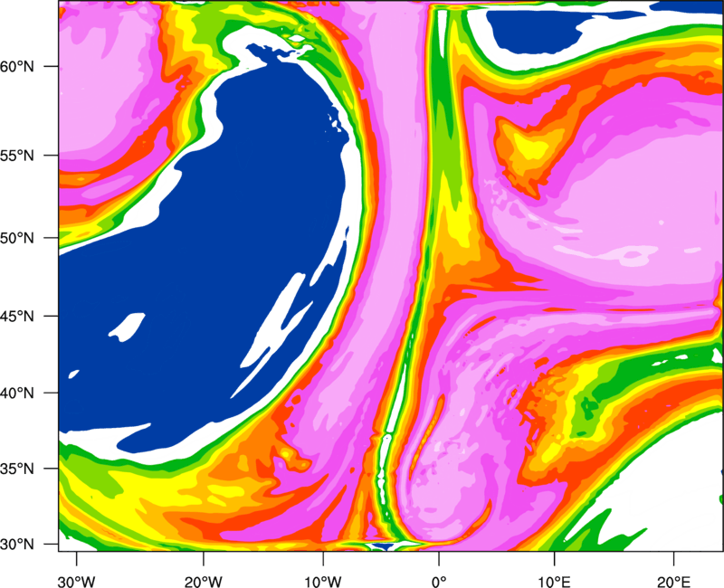This screenshot has width=724, height=588.
Task: Click the 10°W longitude label
Action: click(323, 582)
